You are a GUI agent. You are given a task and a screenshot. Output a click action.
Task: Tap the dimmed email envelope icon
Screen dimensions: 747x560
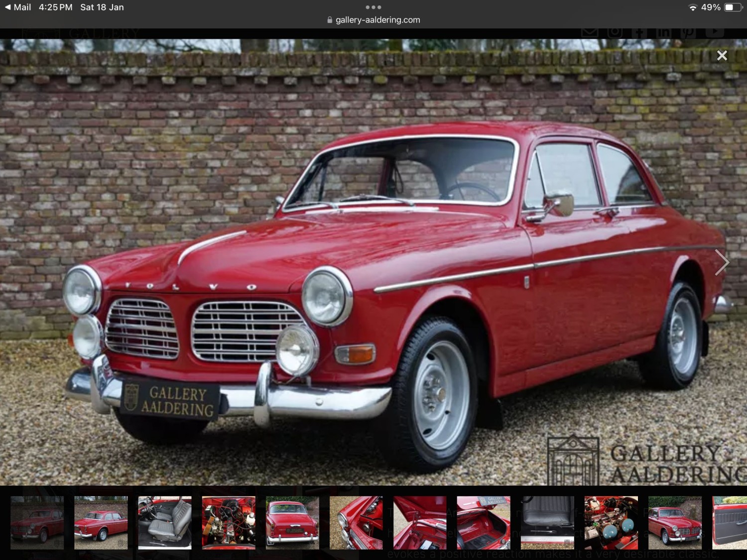point(590,33)
